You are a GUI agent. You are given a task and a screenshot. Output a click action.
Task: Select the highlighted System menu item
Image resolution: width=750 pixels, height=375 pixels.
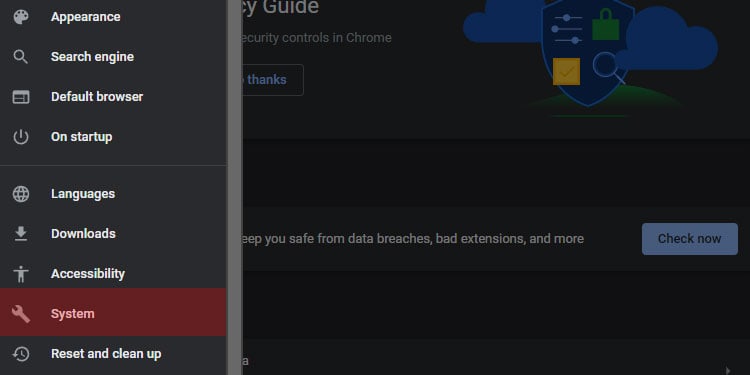pos(113,312)
